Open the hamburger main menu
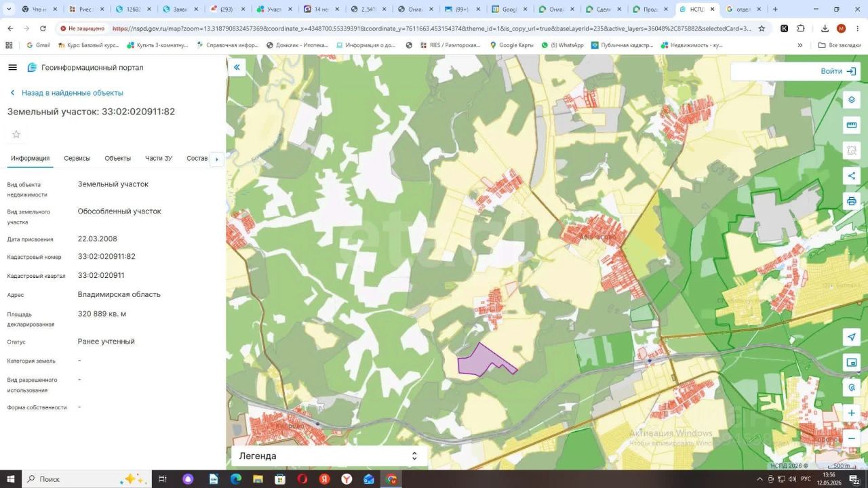 tap(12, 67)
